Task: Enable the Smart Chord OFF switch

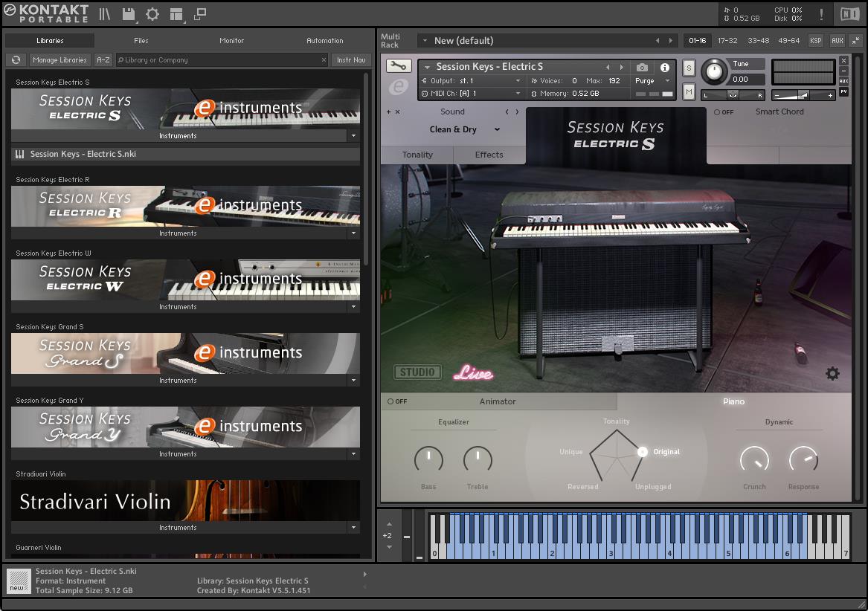Action: [724, 112]
